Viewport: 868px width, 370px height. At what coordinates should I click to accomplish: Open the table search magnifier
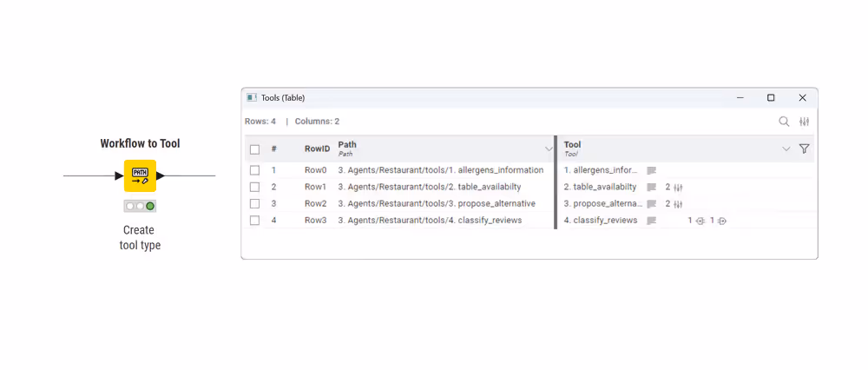tap(784, 122)
